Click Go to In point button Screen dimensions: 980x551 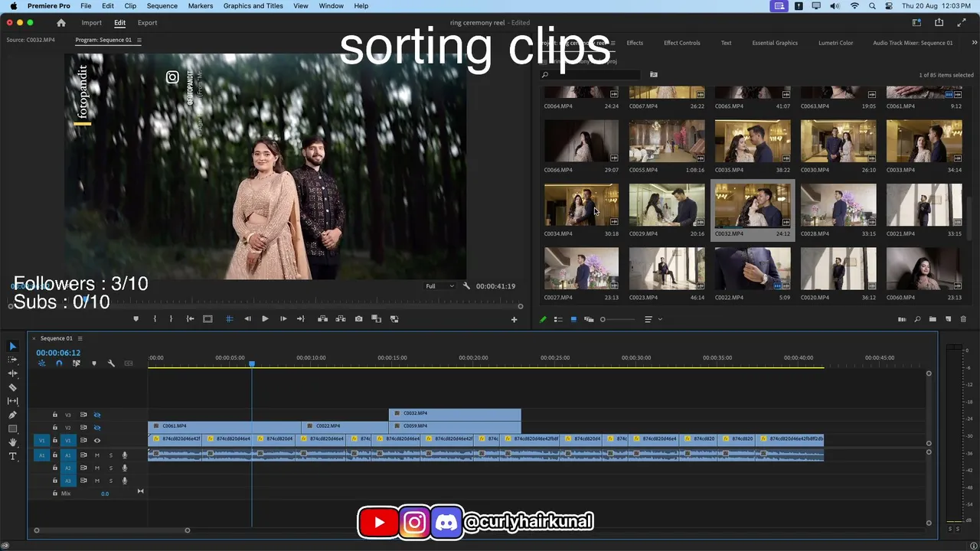point(190,319)
